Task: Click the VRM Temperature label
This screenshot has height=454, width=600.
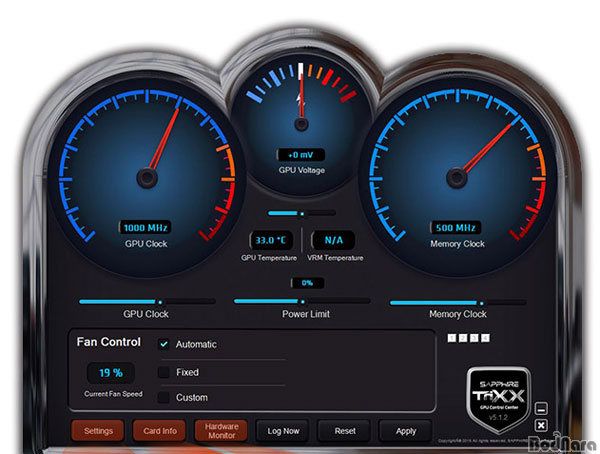Action: [335, 258]
